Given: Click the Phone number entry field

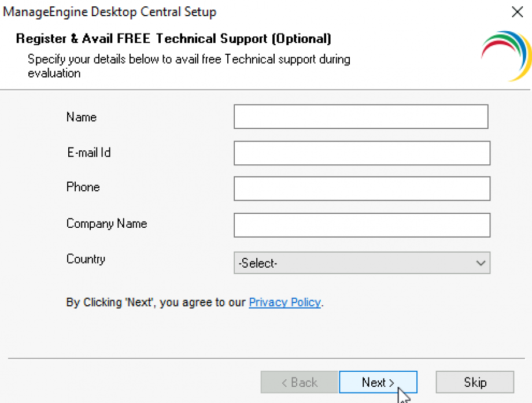Looking at the screenshot, I should click(x=361, y=188).
